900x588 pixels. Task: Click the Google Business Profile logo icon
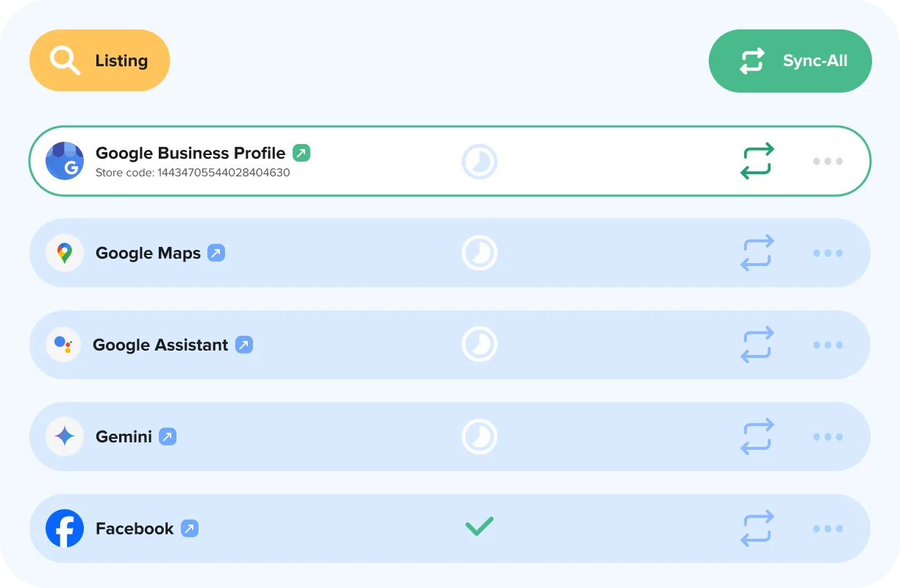point(65,161)
